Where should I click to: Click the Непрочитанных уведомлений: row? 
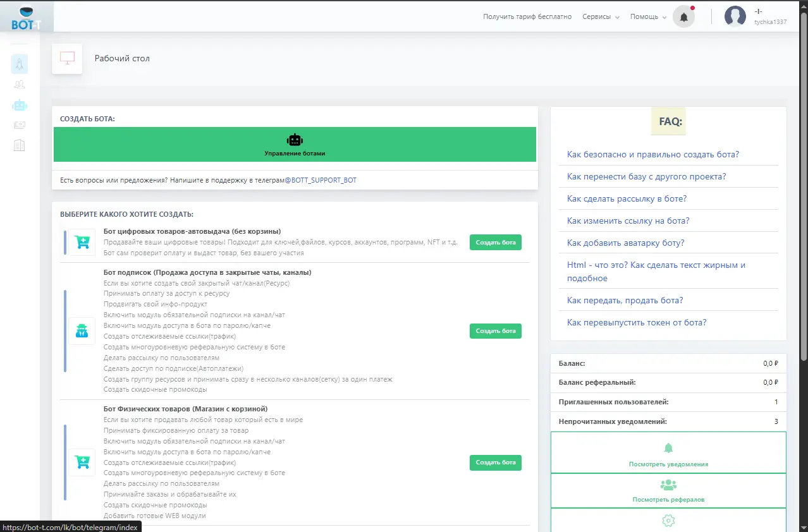(668, 421)
